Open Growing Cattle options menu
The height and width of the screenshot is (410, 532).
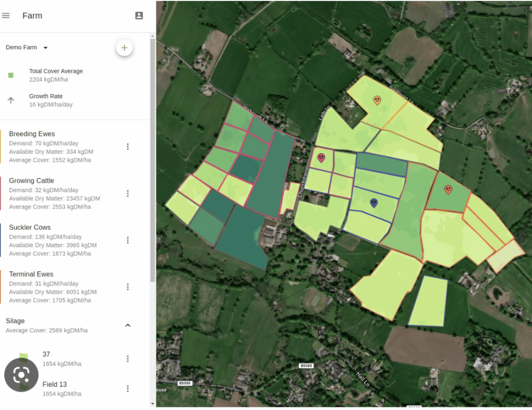tap(128, 194)
